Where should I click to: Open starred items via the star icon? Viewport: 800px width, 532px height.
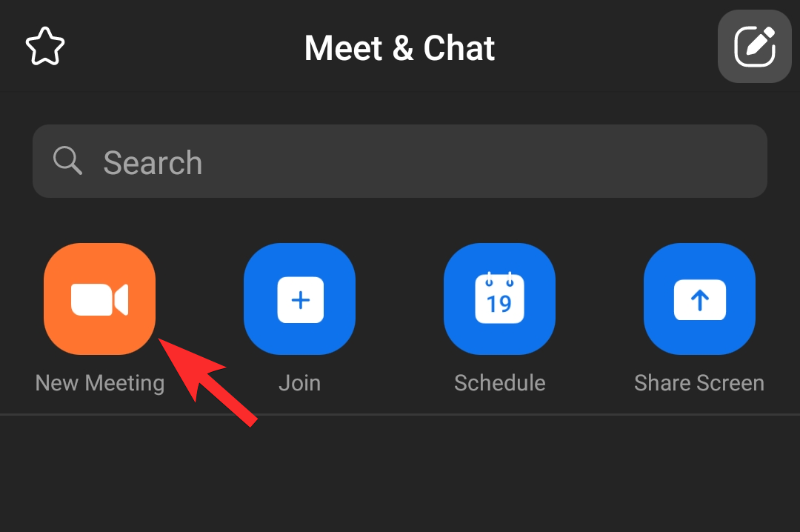(45, 47)
